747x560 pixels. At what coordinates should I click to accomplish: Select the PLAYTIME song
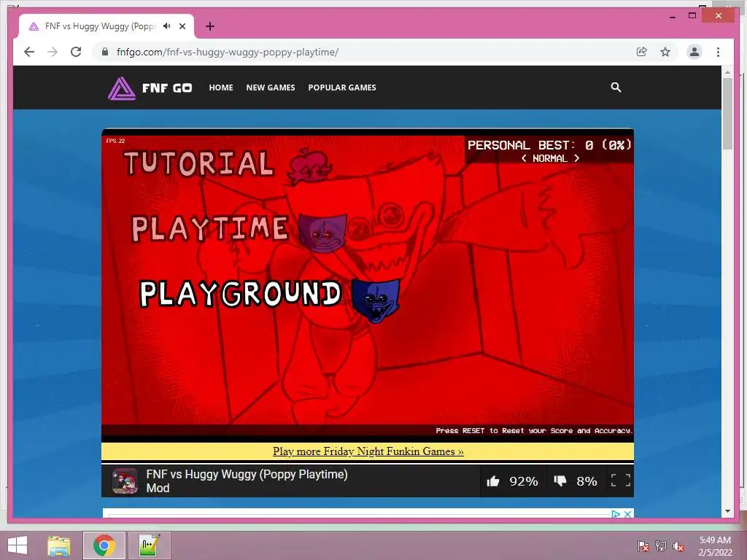pos(210,228)
